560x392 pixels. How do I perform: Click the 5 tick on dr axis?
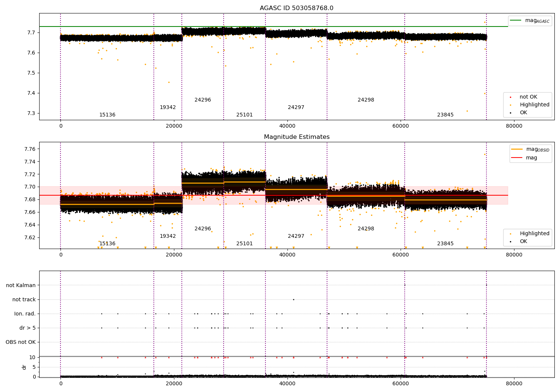coord(34,367)
